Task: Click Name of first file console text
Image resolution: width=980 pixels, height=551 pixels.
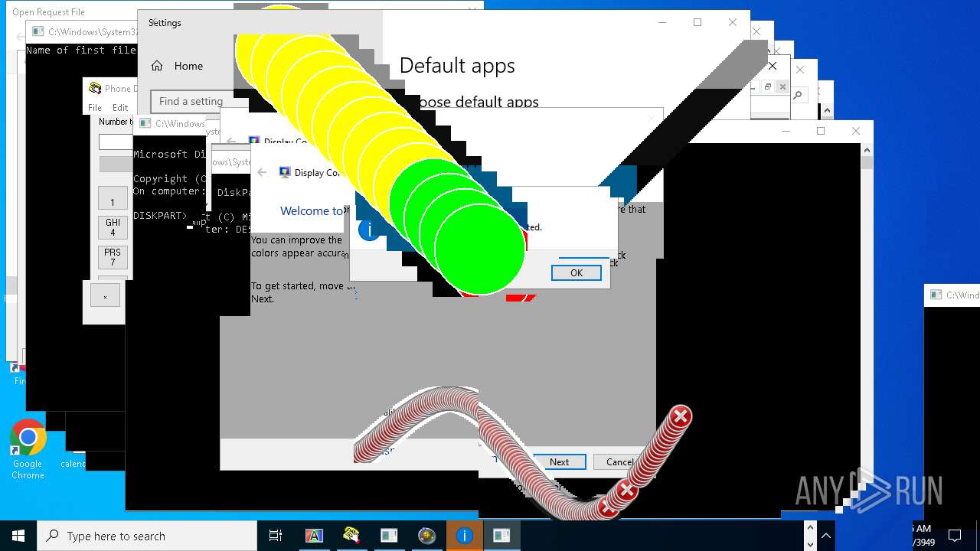Action: tap(81, 51)
